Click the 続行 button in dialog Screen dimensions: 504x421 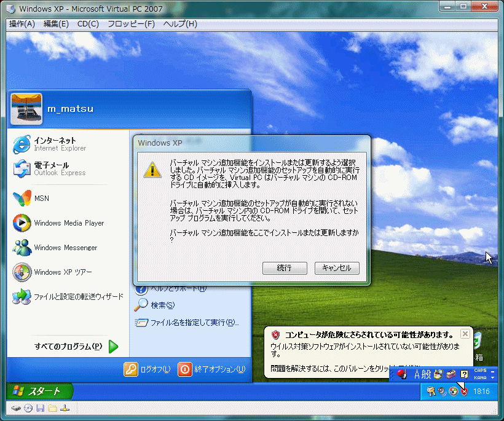(285, 268)
